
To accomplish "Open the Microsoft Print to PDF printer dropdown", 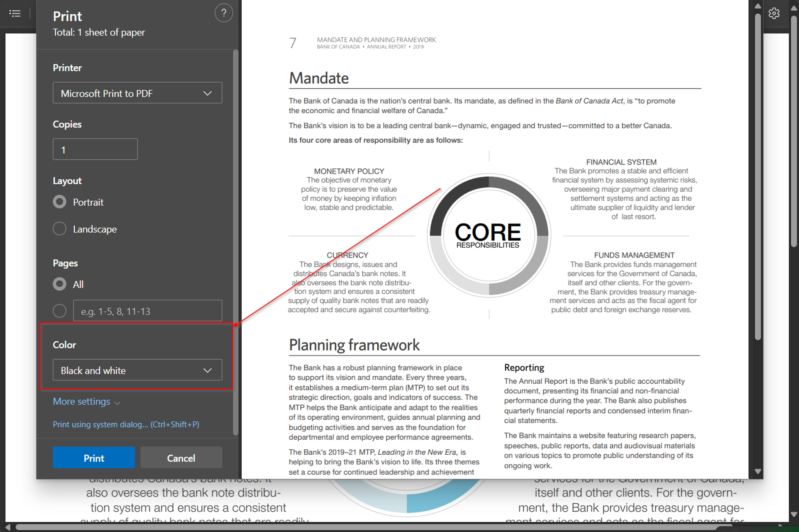I will pyautogui.click(x=137, y=93).
